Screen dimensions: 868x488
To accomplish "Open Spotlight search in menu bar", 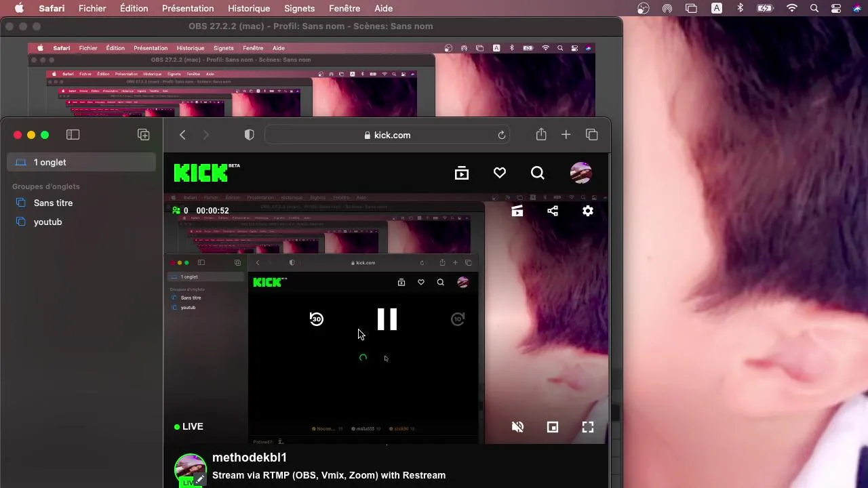I will click(814, 8).
